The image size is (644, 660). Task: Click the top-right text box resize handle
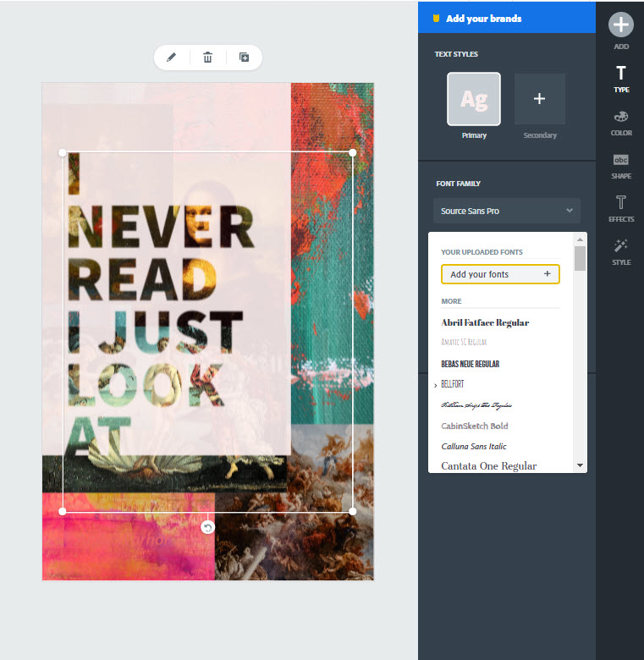click(x=353, y=152)
